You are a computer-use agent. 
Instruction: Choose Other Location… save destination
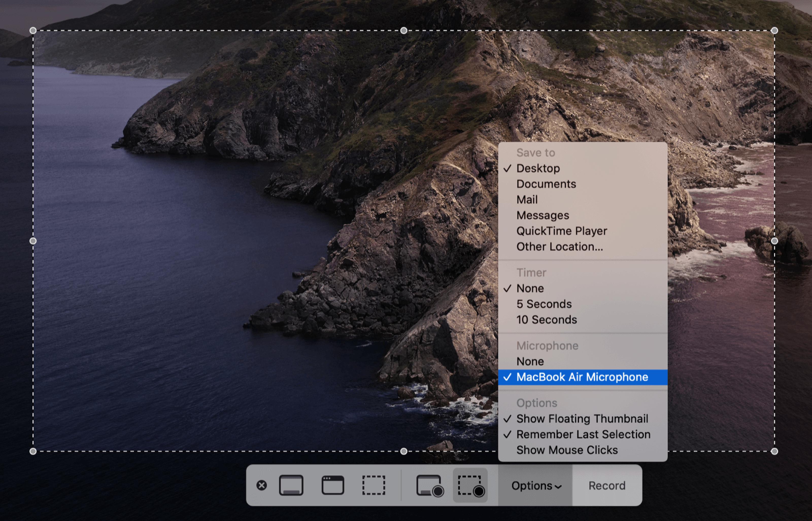point(560,247)
